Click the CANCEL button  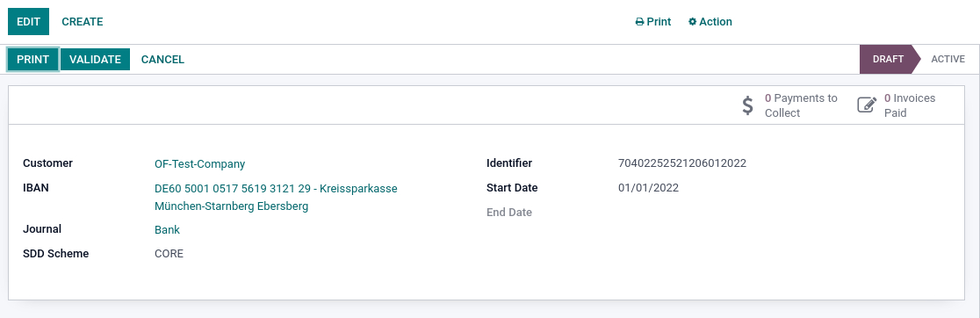coord(162,60)
